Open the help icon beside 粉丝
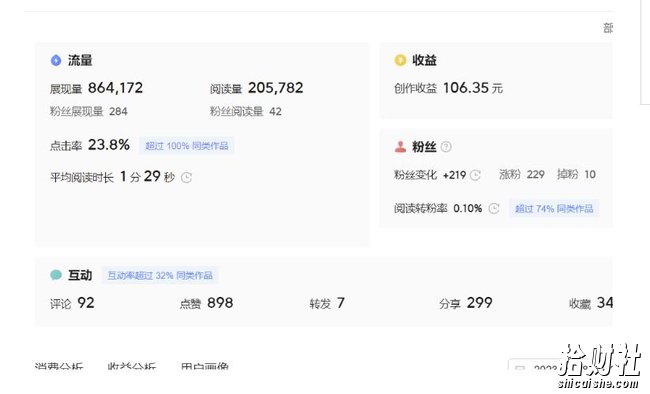Image resolution: width=650 pixels, height=394 pixels. coord(446,147)
